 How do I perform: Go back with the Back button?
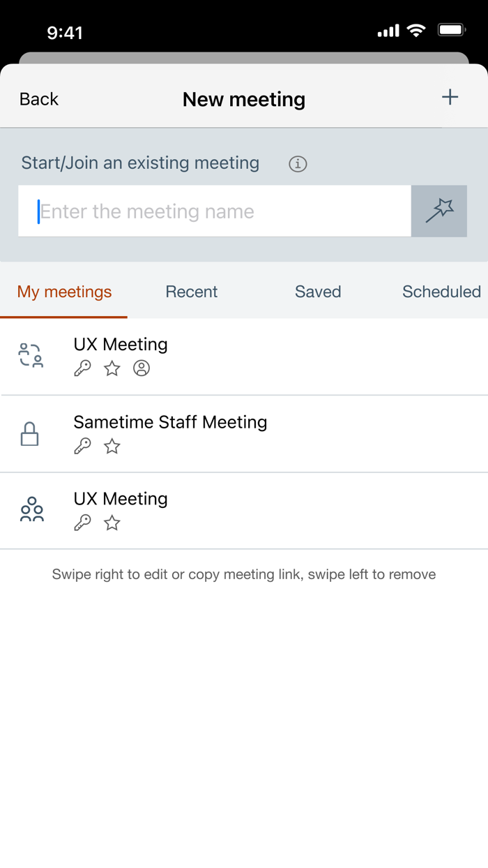point(38,98)
